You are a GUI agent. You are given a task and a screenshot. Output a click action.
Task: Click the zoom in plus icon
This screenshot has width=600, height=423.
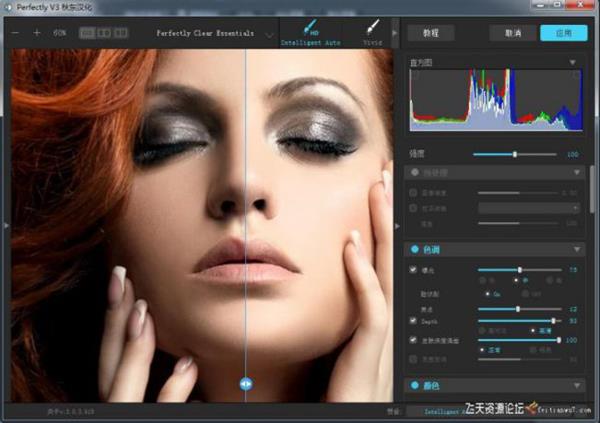(37, 33)
